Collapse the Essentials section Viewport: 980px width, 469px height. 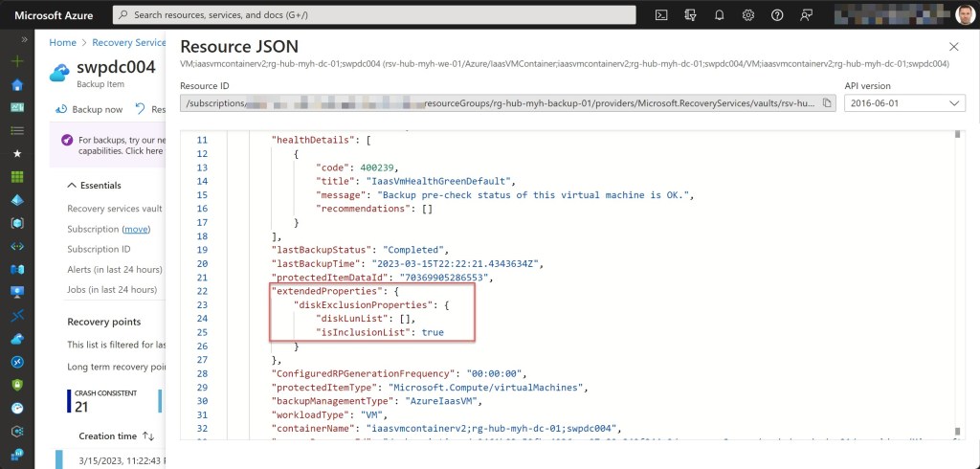(x=73, y=186)
